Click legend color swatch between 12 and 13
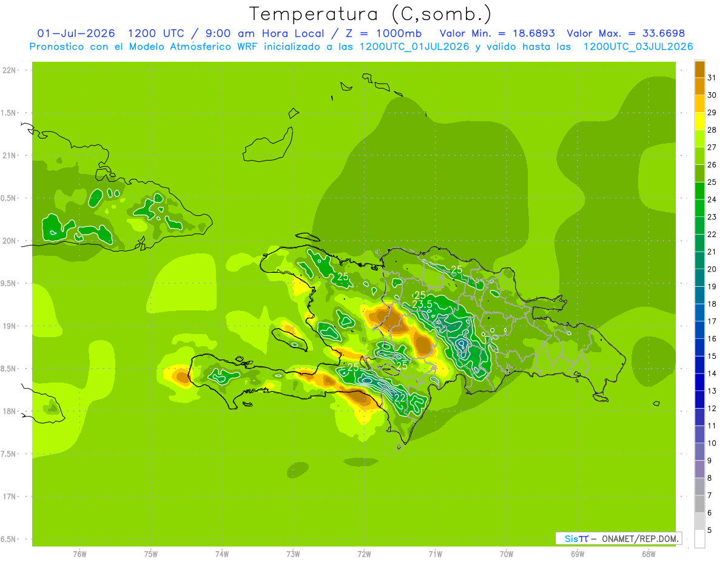This screenshot has width=728, height=562. tap(699, 400)
